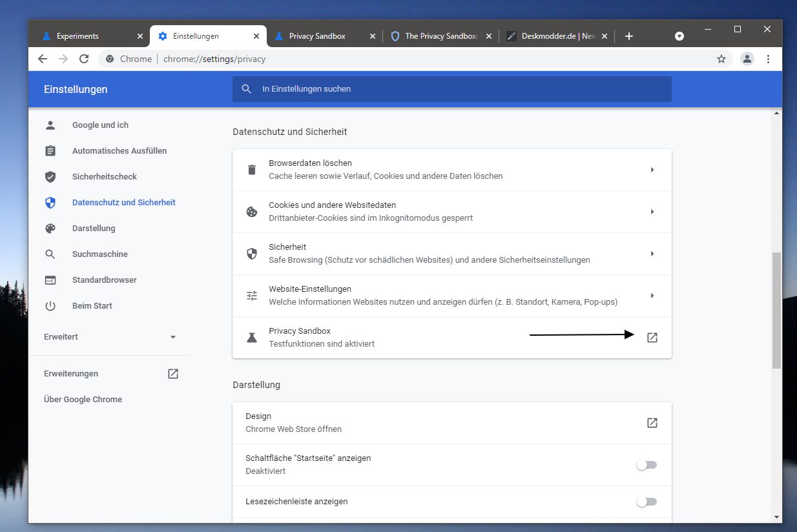Screen dimensions: 797x532
Task: Click the In Einstellungen suchen field
Action: [x=452, y=89]
